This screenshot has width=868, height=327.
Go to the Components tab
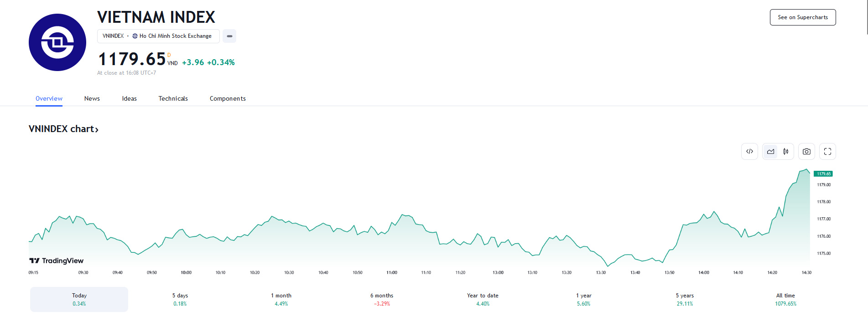pos(228,98)
